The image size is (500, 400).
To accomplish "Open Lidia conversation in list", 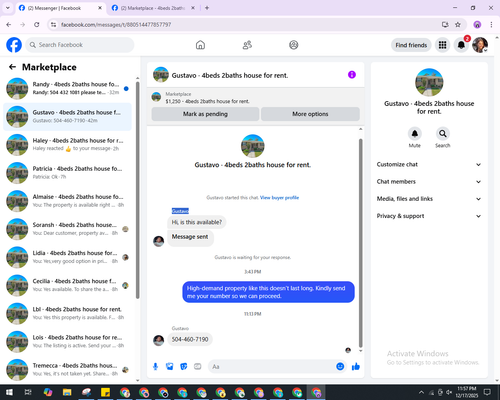I will coord(67,257).
